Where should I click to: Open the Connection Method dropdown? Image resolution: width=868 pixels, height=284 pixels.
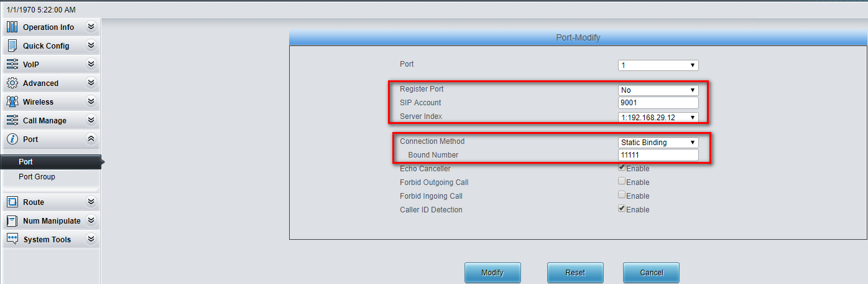point(658,143)
